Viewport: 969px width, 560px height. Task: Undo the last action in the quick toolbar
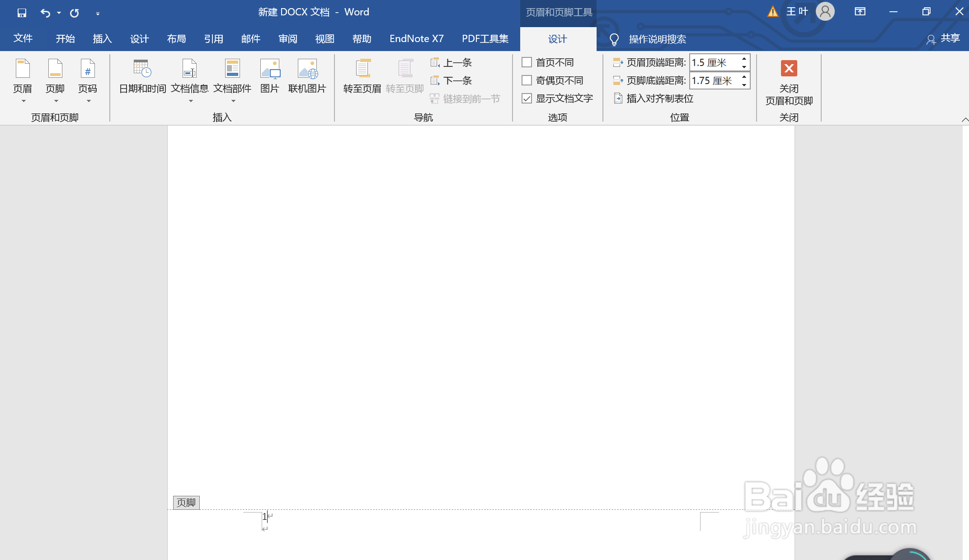(x=45, y=13)
